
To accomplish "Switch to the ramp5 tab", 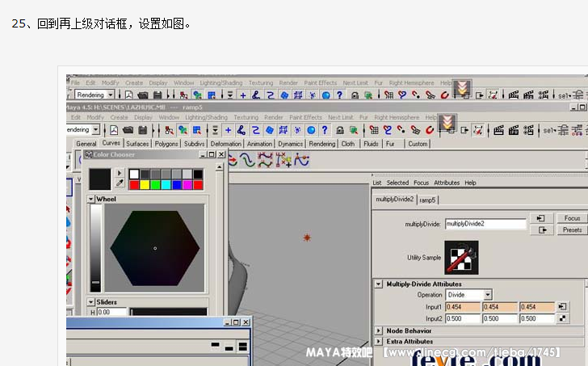I will coord(427,200).
